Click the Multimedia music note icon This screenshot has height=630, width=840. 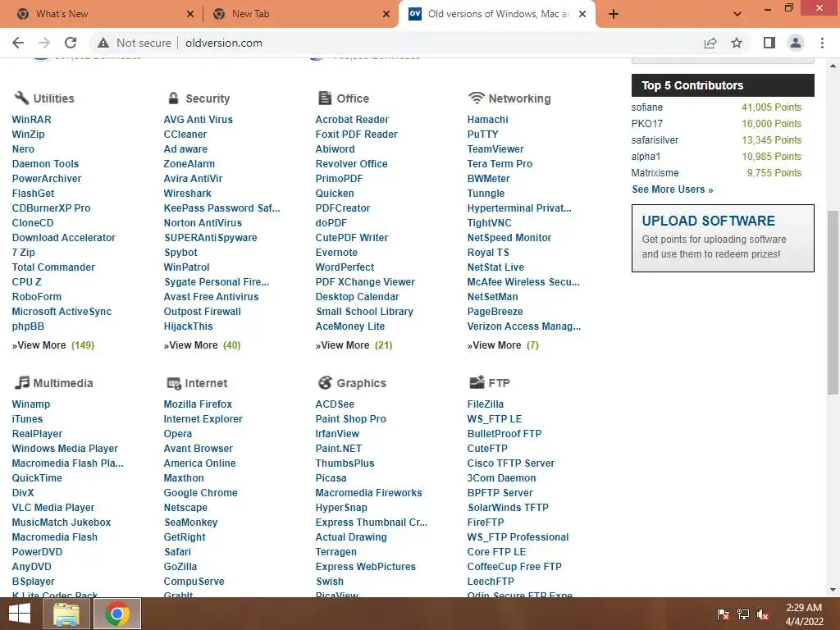21,382
